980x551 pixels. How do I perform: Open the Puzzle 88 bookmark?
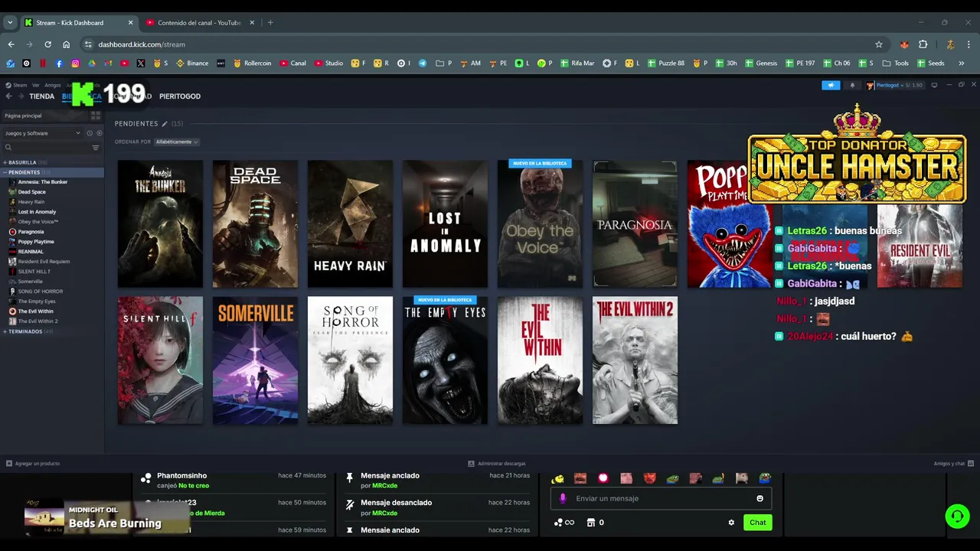[666, 64]
